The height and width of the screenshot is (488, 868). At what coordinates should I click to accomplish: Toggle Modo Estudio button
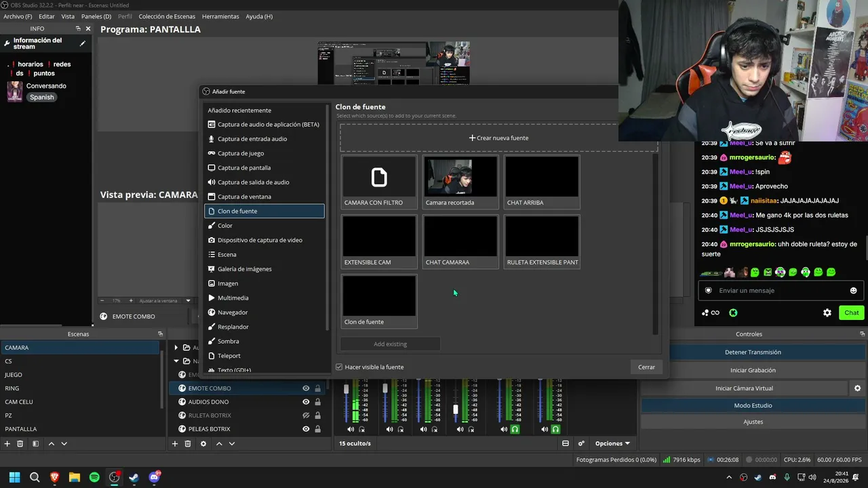click(x=753, y=405)
